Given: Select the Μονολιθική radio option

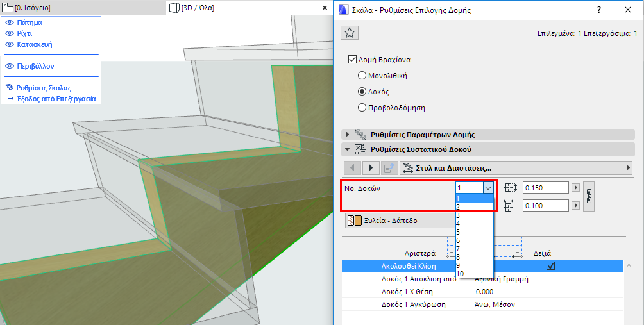Looking at the screenshot, I should click(362, 76).
